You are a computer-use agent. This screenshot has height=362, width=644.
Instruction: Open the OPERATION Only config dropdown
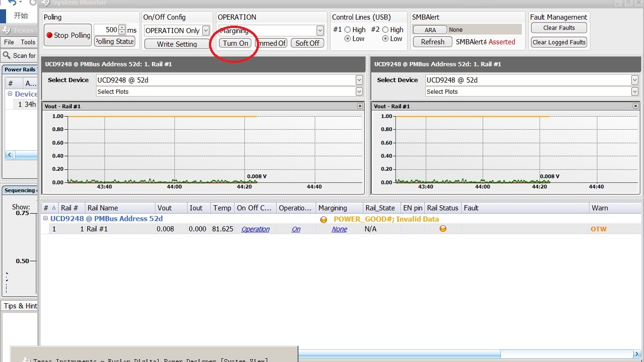pyautogui.click(x=206, y=31)
